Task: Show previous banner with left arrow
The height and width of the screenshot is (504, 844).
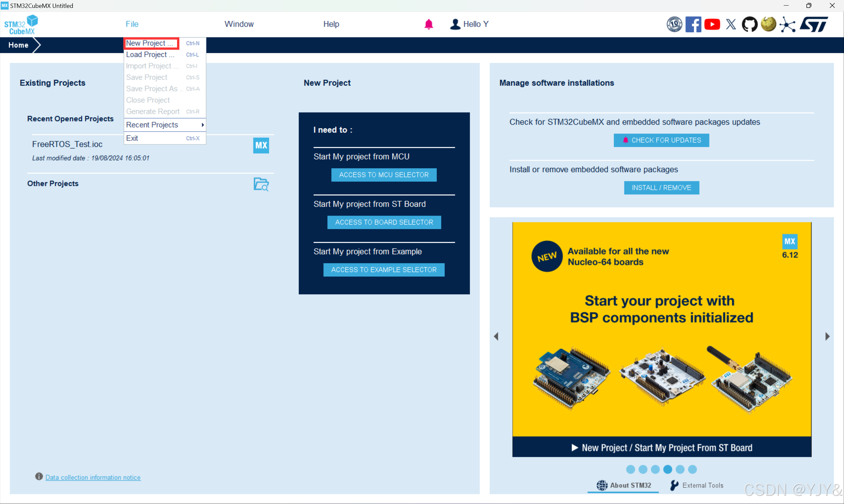Action: (x=496, y=336)
